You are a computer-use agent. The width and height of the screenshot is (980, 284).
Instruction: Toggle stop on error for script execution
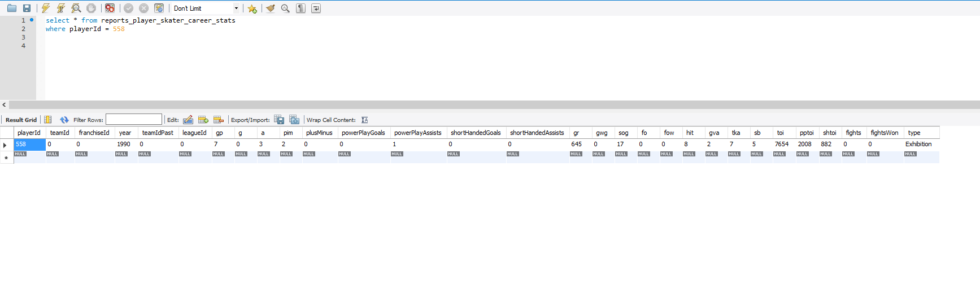click(110, 8)
